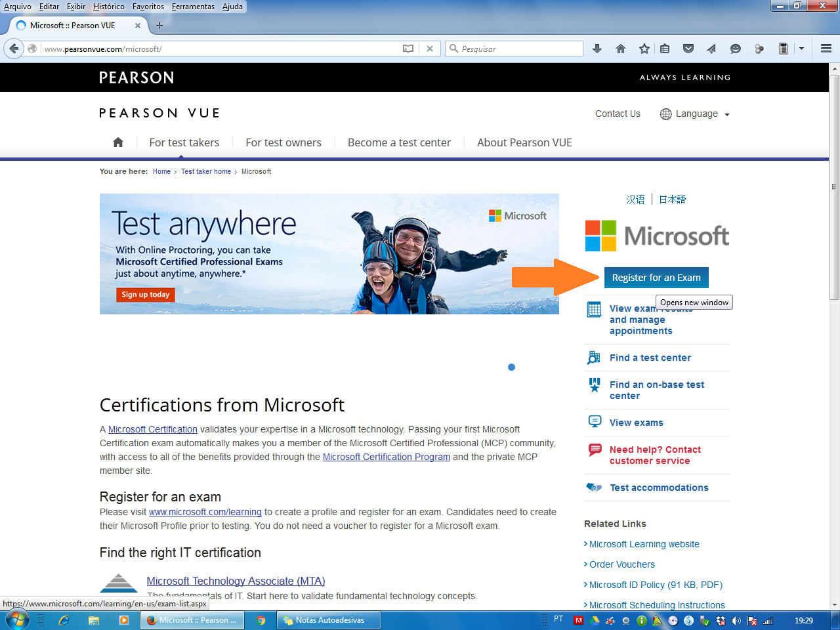Open the Firefox downloads arrow icon

597,49
